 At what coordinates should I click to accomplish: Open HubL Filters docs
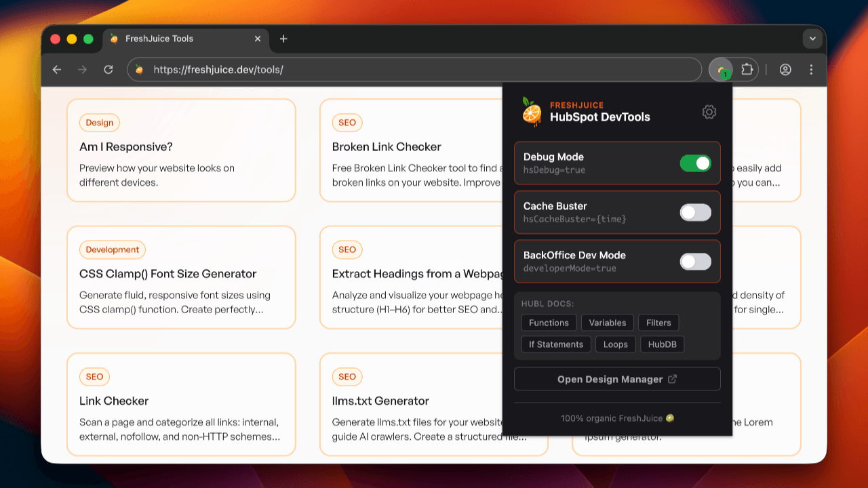658,323
